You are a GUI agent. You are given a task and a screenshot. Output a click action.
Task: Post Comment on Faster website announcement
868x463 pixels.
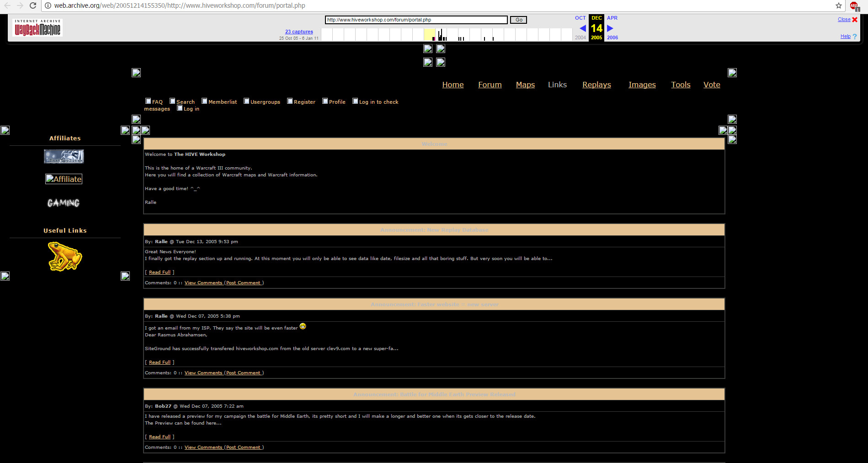click(x=244, y=373)
